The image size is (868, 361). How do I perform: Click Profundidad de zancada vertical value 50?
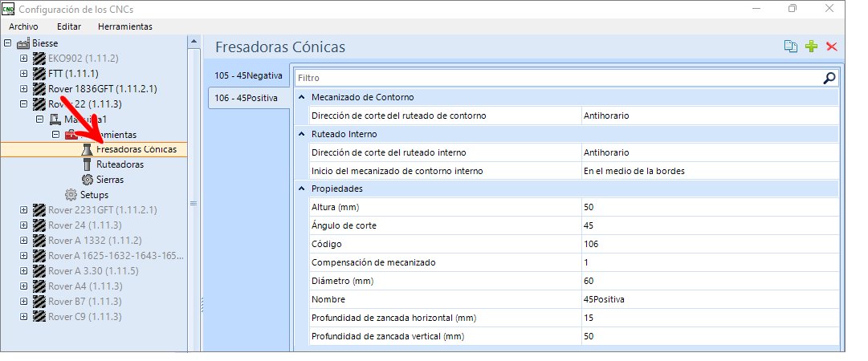[x=710, y=336]
